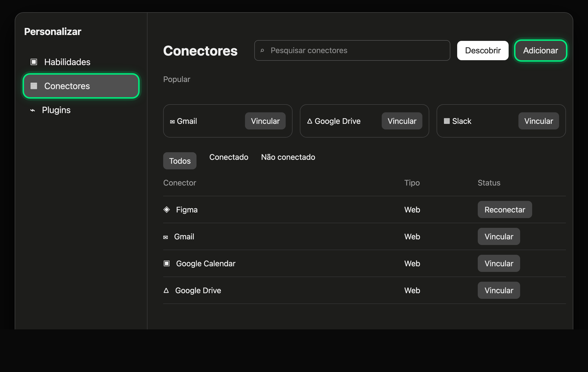Viewport: 588px width, 372px height.
Task: Click the Plugins bolt icon in sidebar
Action: (x=32, y=110)
